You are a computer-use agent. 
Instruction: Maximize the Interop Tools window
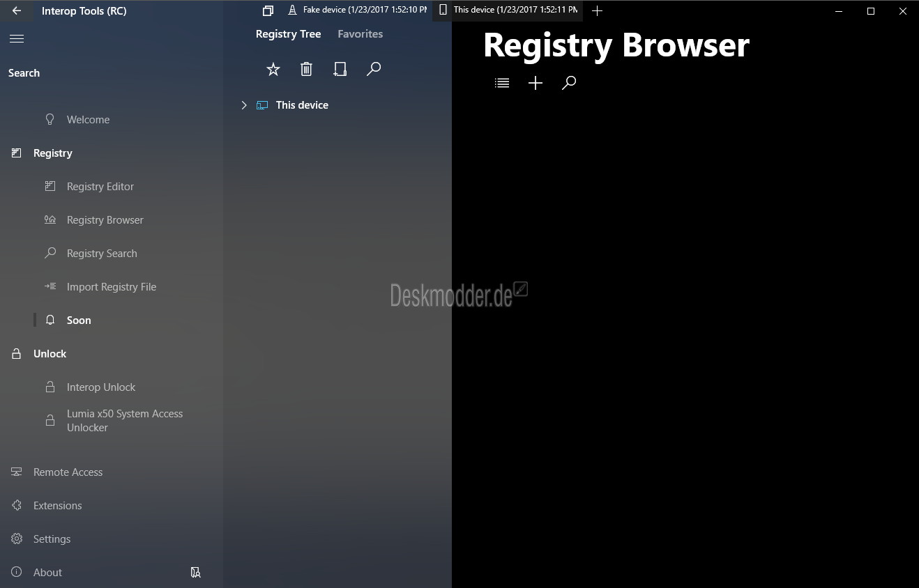(871, 11)
